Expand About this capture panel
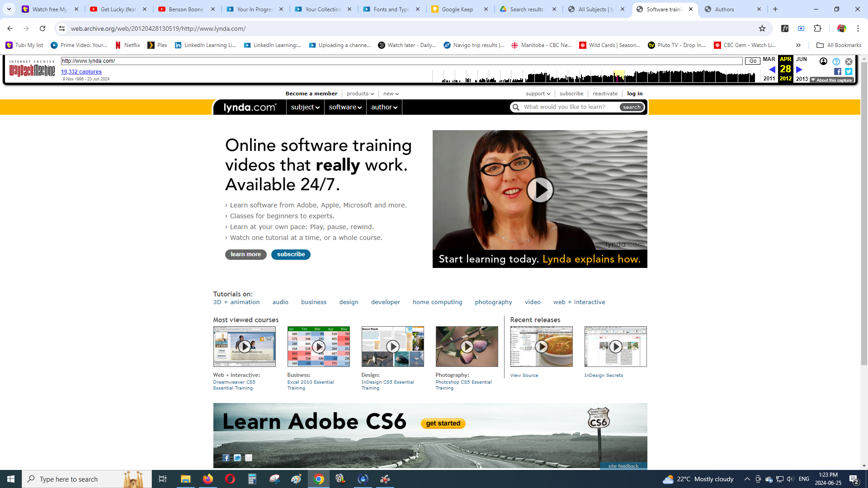Screen dimensions: 868x488 (x=831, y=80)
